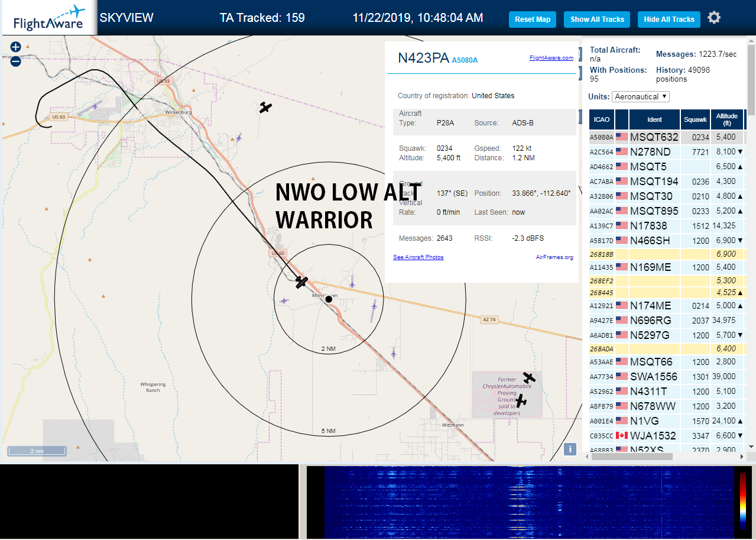This screenshot has height=540, width=756.
Task: Click the Wickenburg town label on the map
Action: click(x=179, y=112)
